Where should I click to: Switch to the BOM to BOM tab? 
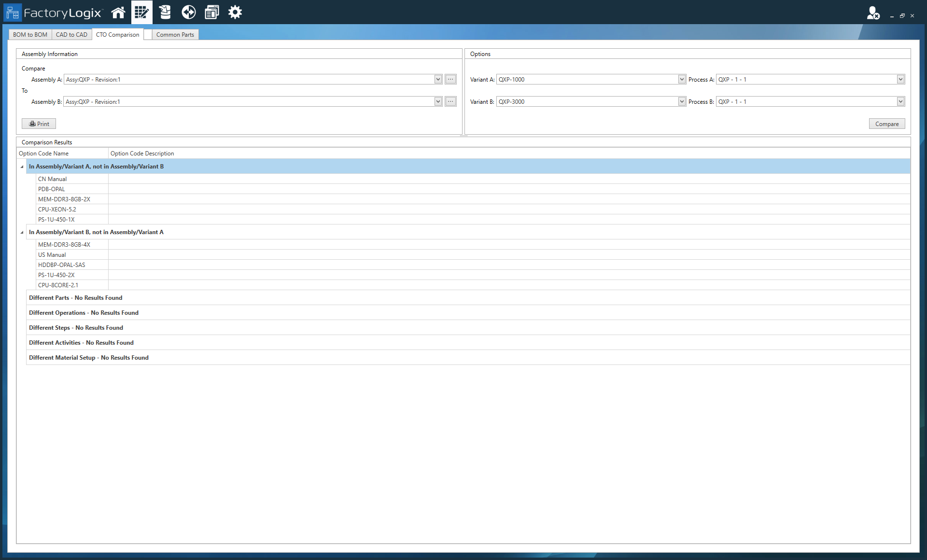click(29, 34)
